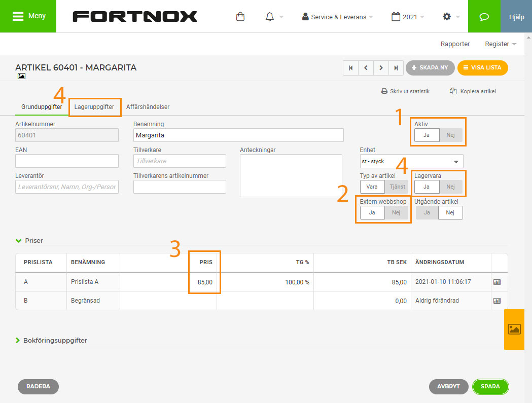Image resolution: width=532 pixels, height=403 pixels.
Task: Click the small image icon under article title
Action: pos(21,76)
